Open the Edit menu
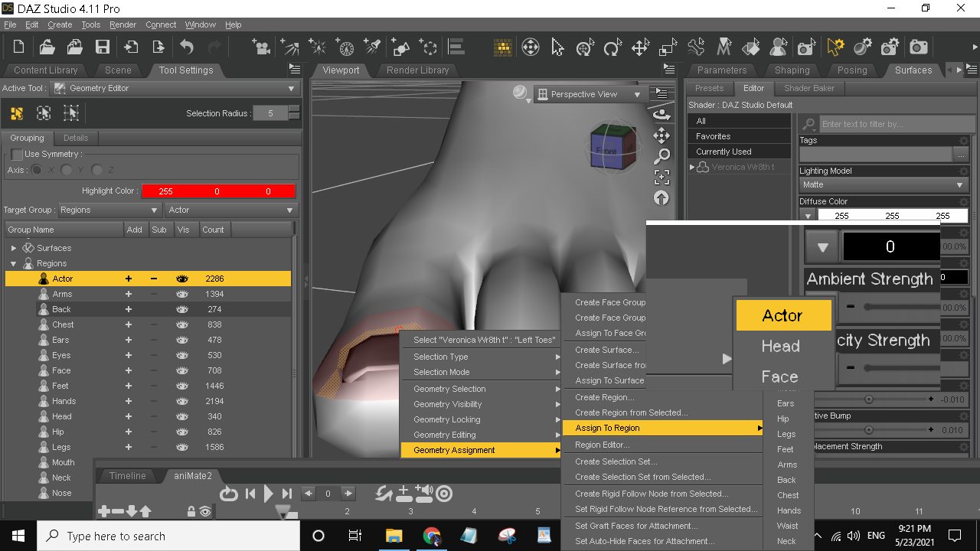 (x=32, y=24)
